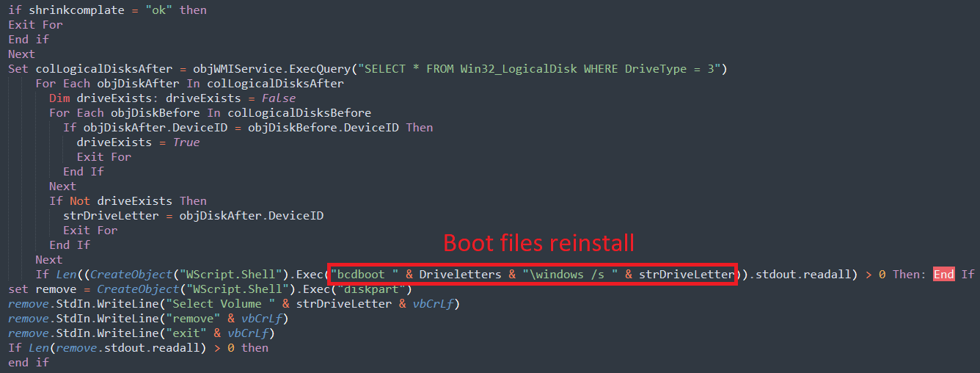The image size is (980, 373).
Task: Click the '"\windows /s "' string literal
Action: tap(570, 275)
